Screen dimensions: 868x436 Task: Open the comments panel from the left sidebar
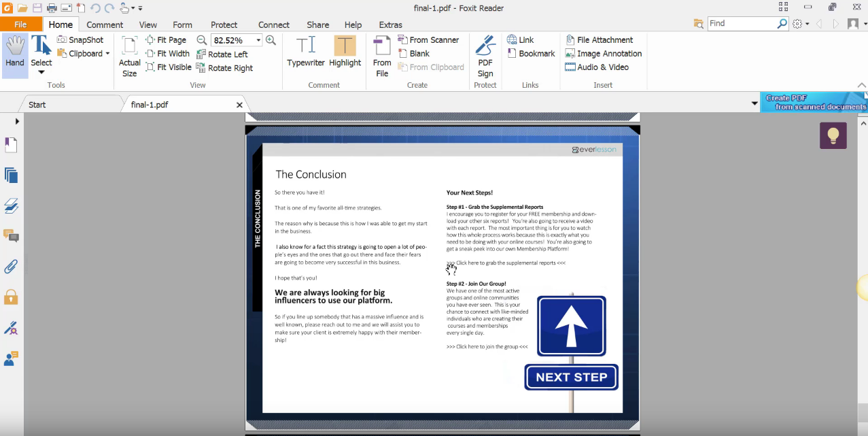[x=10, y=236]
